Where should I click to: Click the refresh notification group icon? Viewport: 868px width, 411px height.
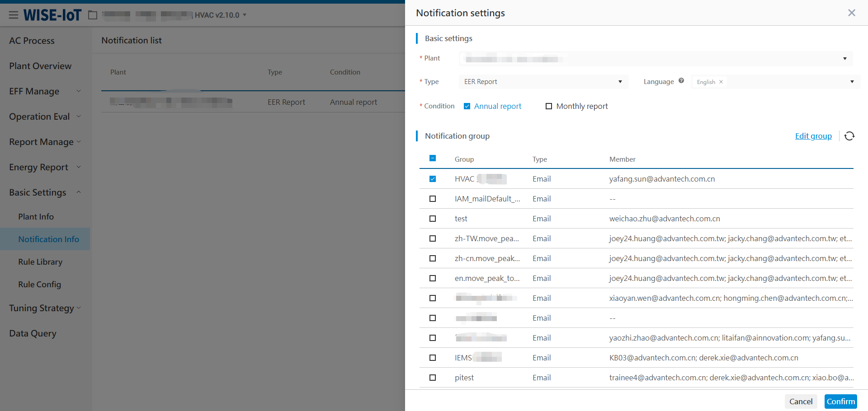click(x=849, y=136)
